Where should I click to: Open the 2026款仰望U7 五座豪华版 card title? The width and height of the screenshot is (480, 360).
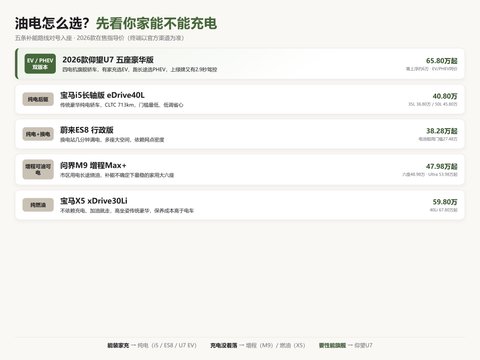108,60
